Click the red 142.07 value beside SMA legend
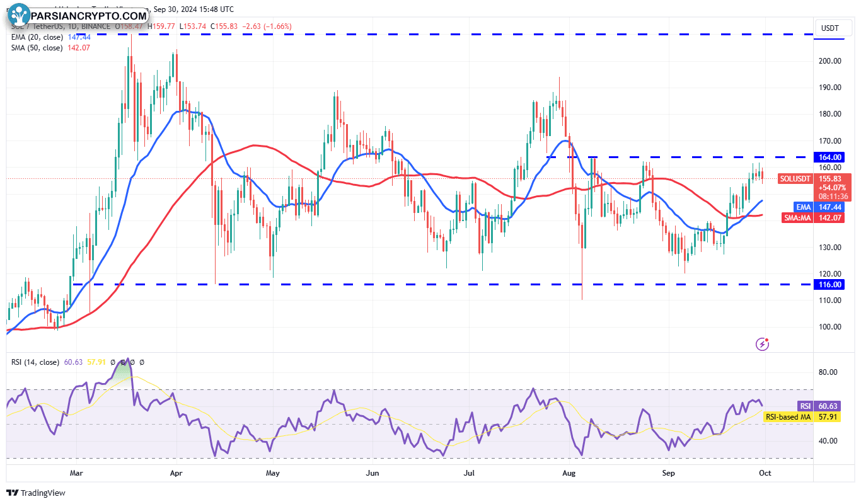 pos(79,47)
